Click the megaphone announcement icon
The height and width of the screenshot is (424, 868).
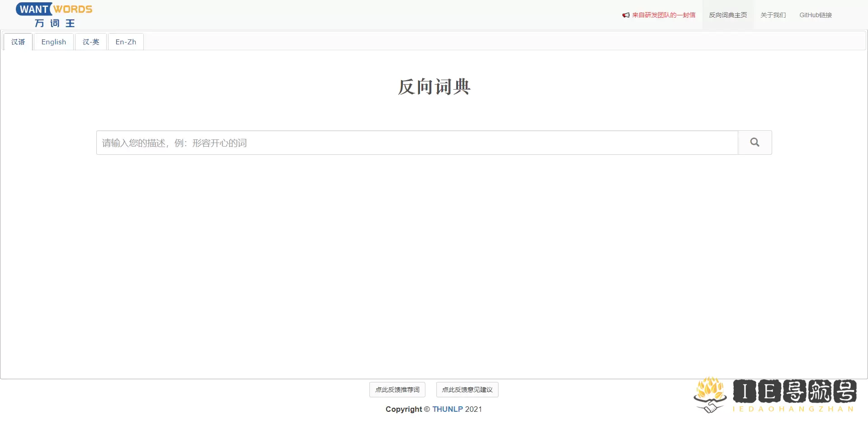tap(625, 15)
